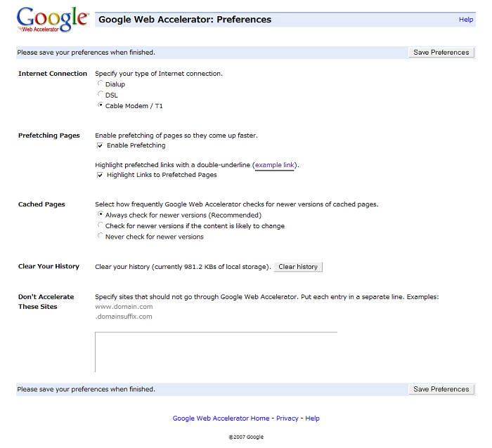
Task: Click inside the don't-accelerate sites text box
Action: tap(216, 352)
